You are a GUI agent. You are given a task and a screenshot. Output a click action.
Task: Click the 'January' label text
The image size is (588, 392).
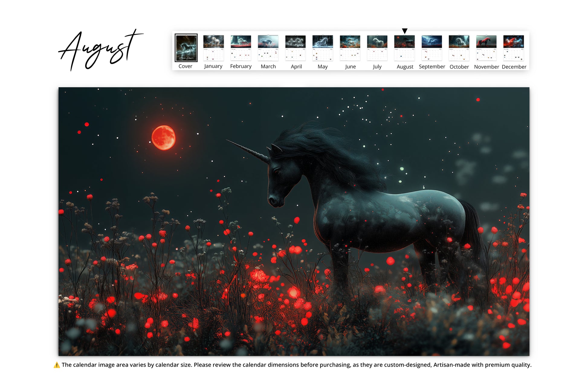(x=213, y=66)
